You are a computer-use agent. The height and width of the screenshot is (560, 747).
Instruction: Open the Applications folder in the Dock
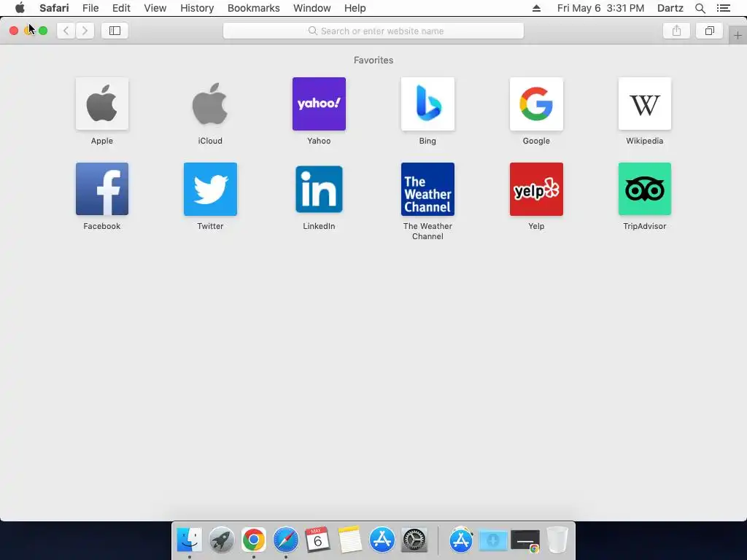(x=461, y=540)
